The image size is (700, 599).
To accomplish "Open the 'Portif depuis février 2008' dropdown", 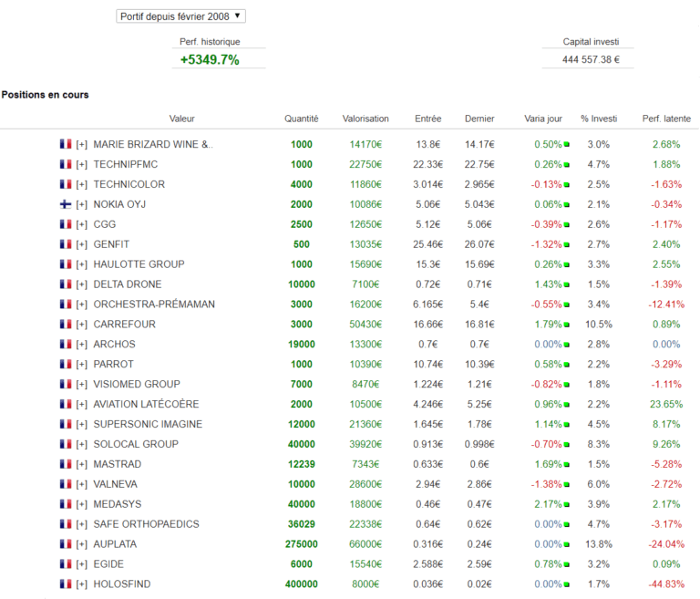I will (181, 16).
